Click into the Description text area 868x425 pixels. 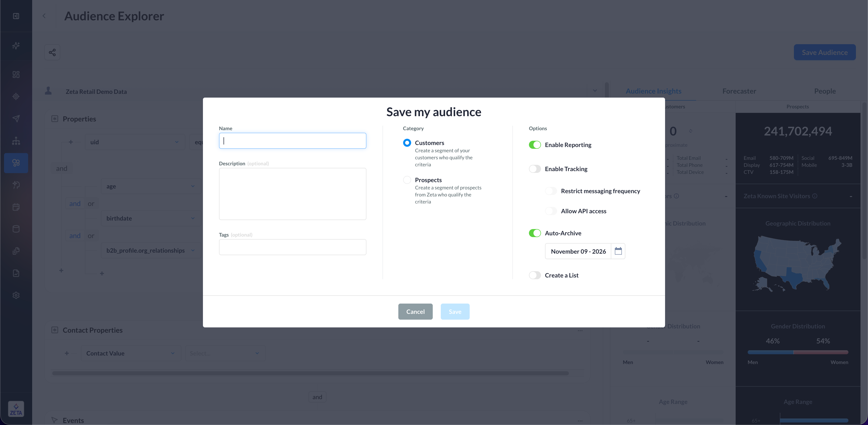(x=293, y=194)
